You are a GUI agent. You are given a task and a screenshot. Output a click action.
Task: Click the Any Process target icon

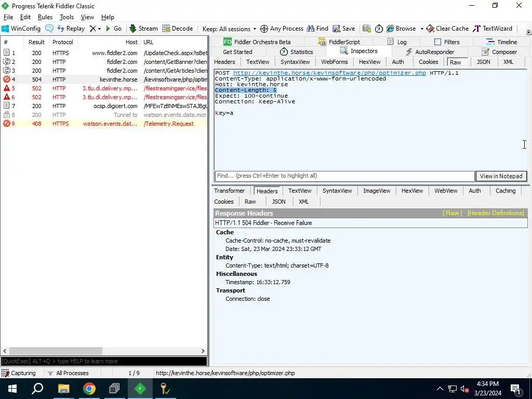(x=264, y=29)
